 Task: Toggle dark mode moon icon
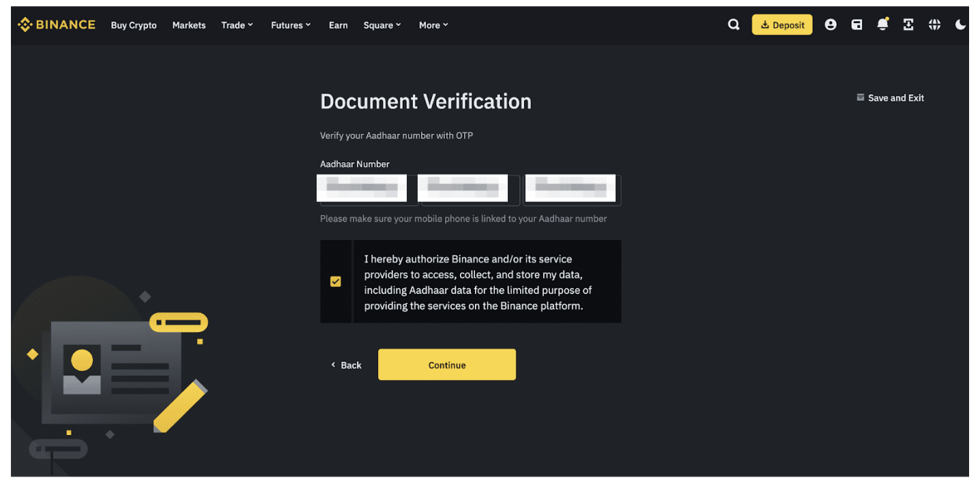(960, 25)
